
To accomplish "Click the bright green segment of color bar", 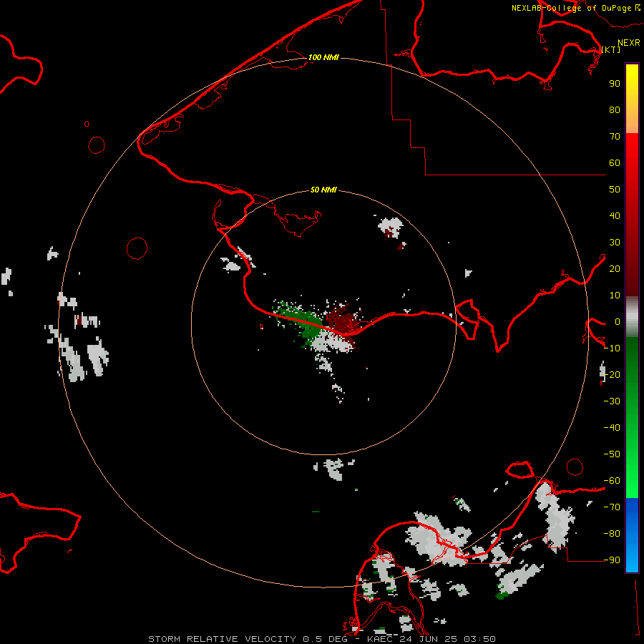I will click(632, 418).
